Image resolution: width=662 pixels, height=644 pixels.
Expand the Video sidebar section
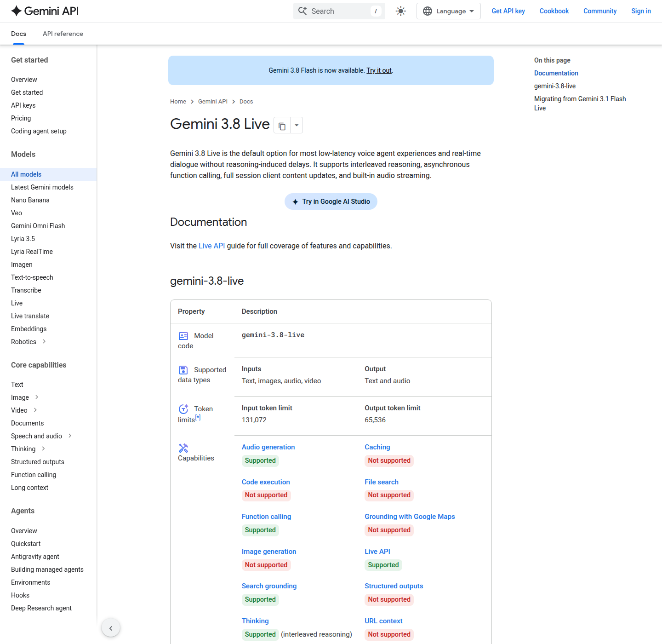pyautogui.click(x=35, y=410)
